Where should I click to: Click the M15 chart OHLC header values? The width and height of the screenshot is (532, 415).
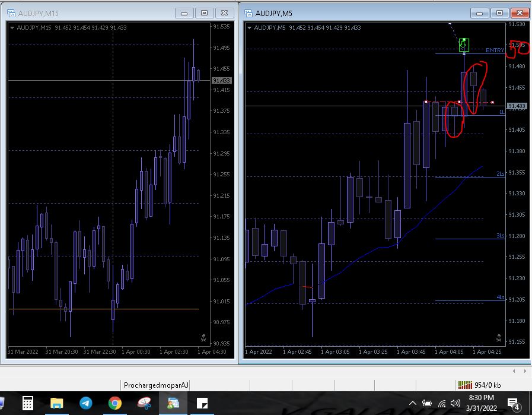coord(91,28)
